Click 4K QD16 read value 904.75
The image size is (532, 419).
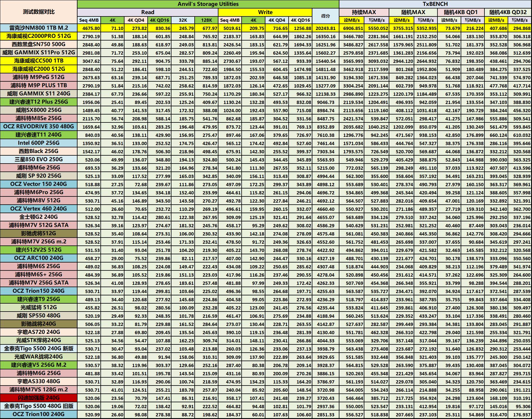click(159, 61)
